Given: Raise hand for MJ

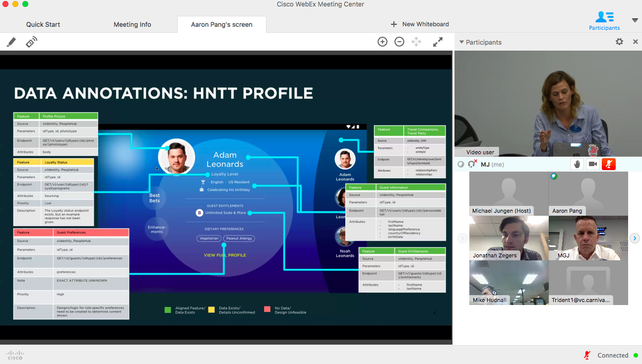Looking at the screenshot, I should (577, 164).
